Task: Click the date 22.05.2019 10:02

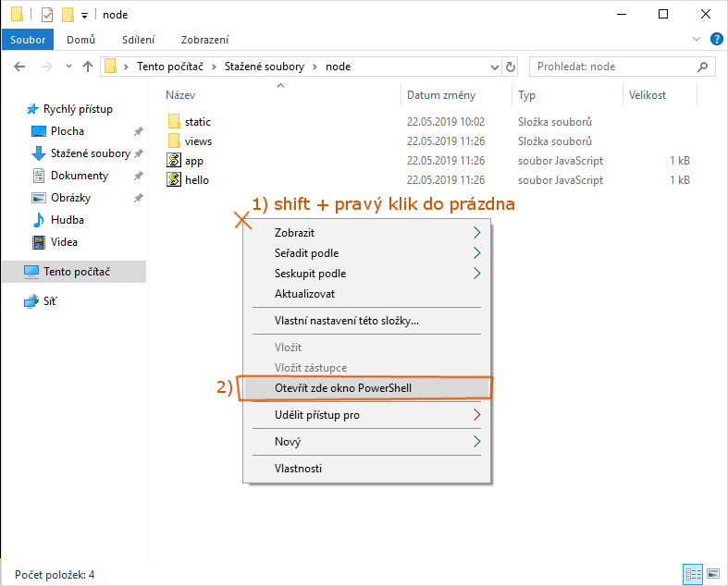Action: coord(446,122)
